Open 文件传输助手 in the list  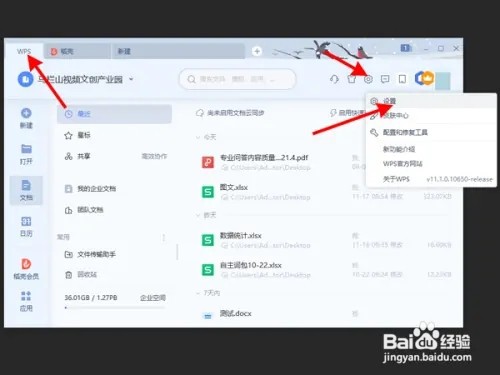point(114,255)
